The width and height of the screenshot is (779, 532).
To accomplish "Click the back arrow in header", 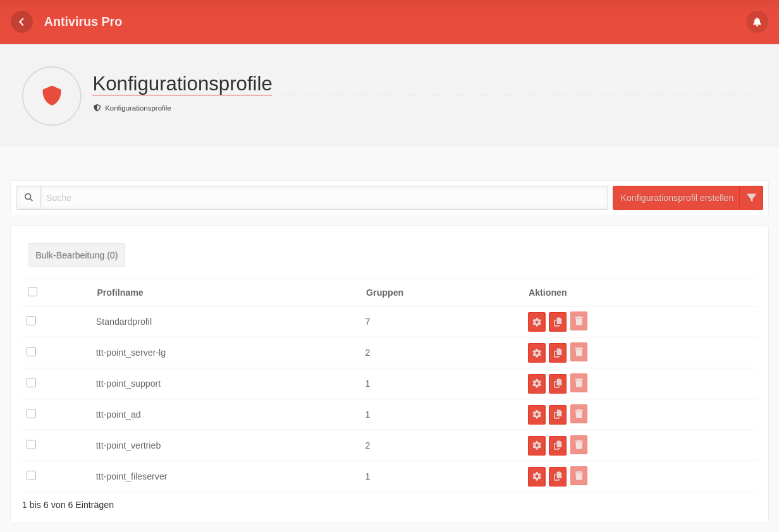I will pyautogui.click(x=21, y=22).
